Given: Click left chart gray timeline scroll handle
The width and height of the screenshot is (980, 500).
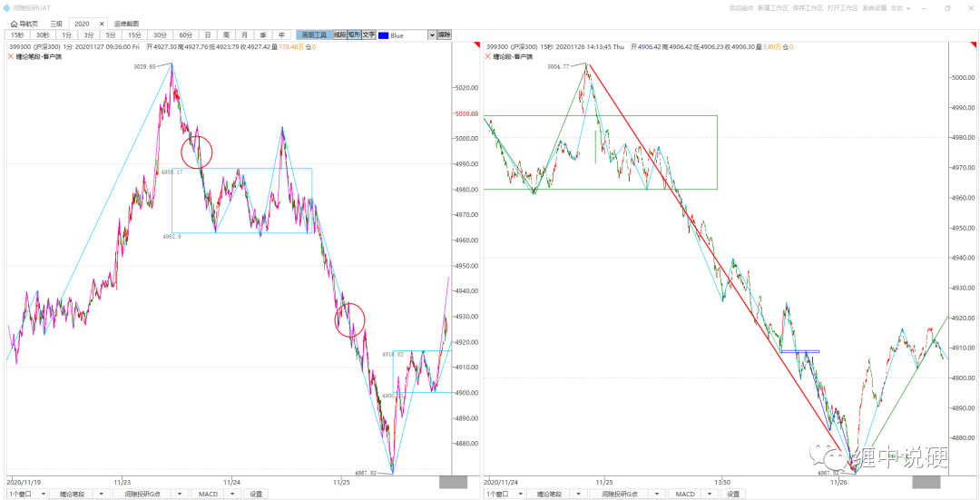Looking at the screenshot, I should [453, 482].
